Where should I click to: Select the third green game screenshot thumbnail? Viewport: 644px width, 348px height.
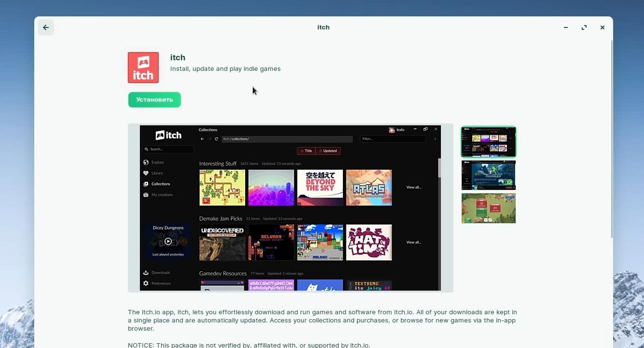point(489,208)
